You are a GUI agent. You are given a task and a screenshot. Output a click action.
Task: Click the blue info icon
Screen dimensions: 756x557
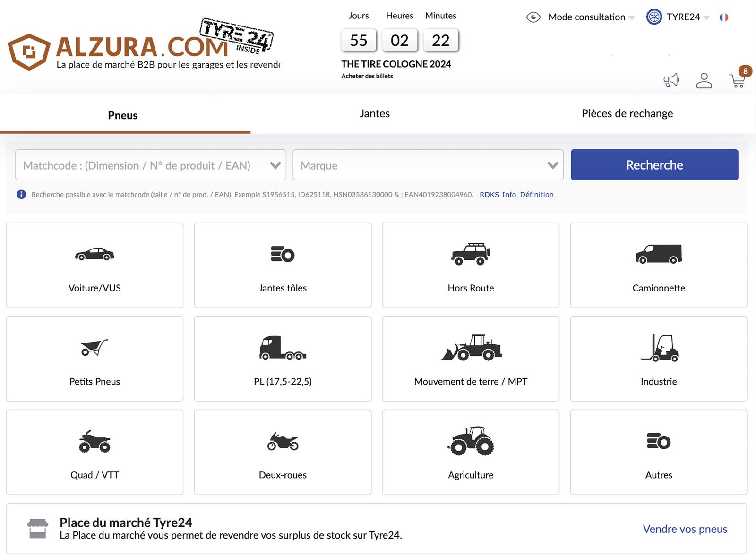21,194
